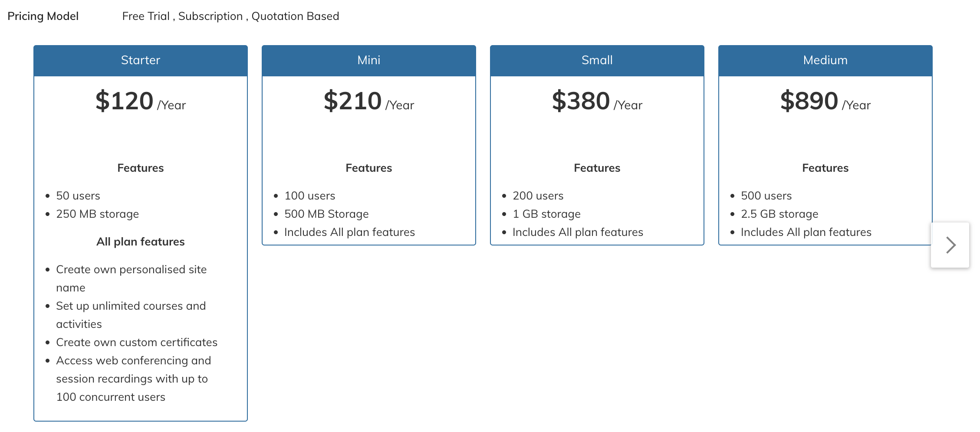This screenshot has height=432, width=980.
Task: Click 'Create own custom certificates' feature
Action: [x=137, y=343]
